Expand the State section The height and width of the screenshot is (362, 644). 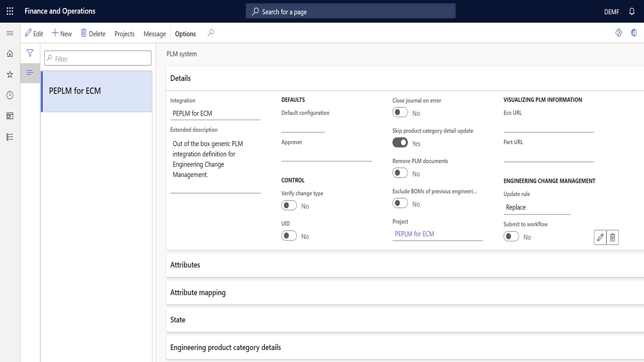coord(405,320)
